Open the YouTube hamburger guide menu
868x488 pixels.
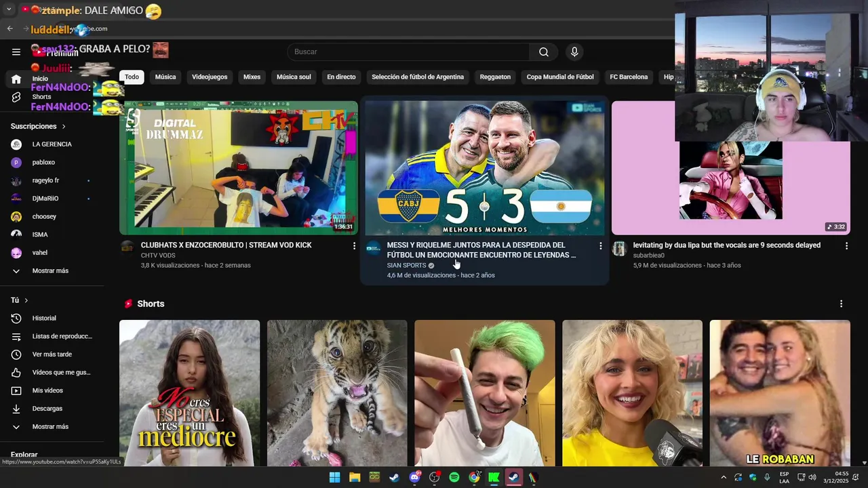pos(16,52)
